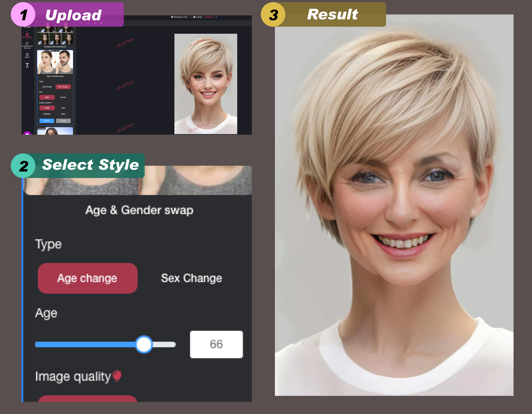
Task: Click the Age slider handle
Action: pos(144,344)
